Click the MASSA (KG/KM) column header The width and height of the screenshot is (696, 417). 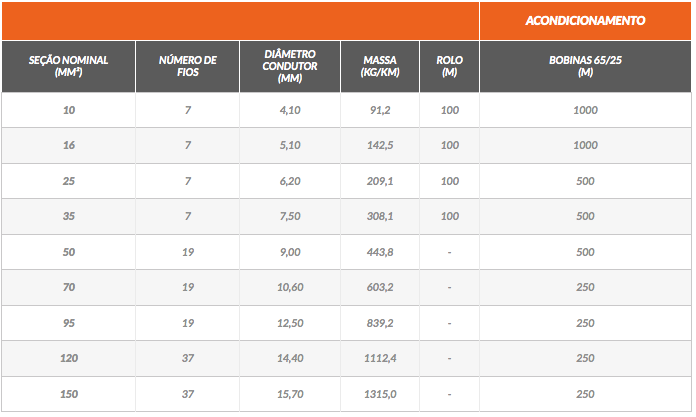tap(380, 67)
